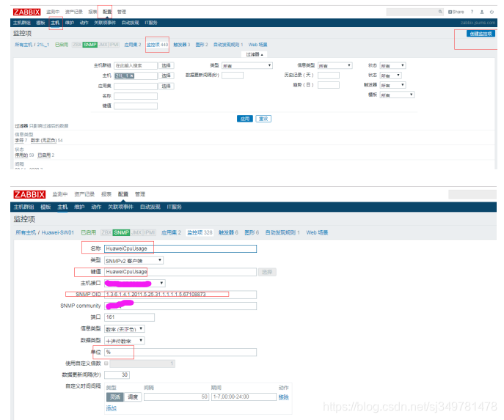
Task: Click the 添加 link under custom intervals
Action: coord(112,408)
